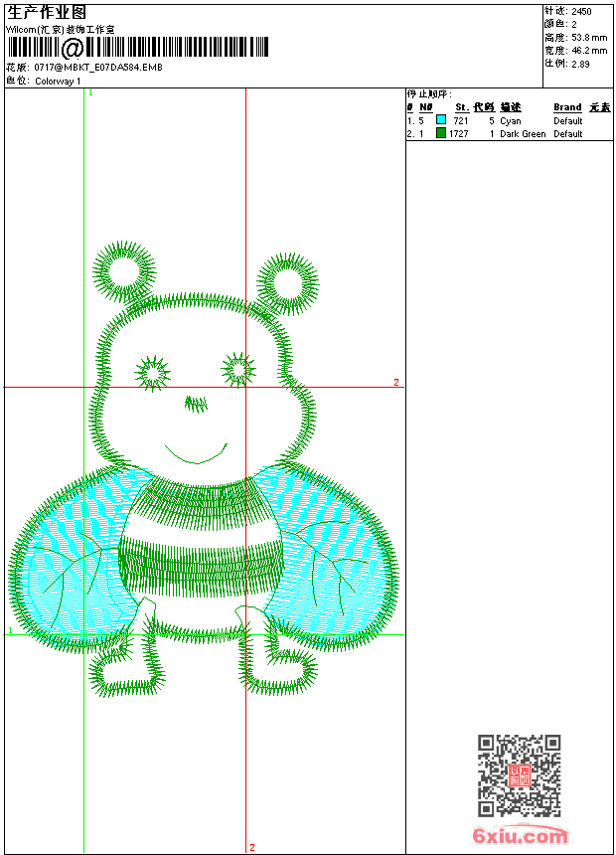Click the stitch count value 2450
616x855 pixels.
pos(581,12)
